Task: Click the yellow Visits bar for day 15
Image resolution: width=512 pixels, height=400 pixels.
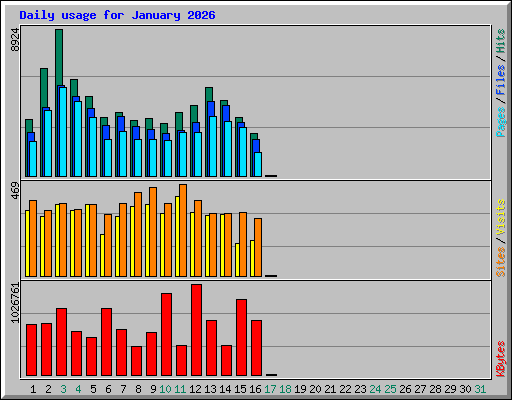Action: coord(237,260)
